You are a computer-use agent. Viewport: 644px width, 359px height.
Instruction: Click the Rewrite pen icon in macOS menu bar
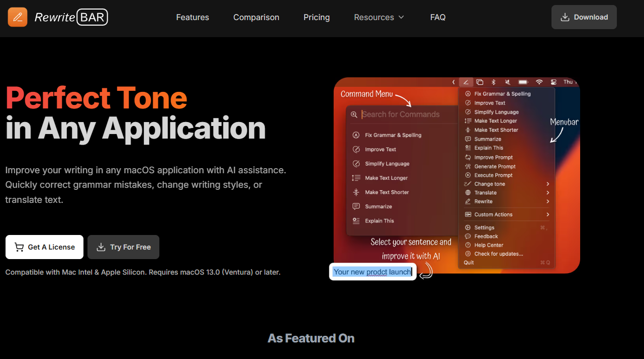pyautogui.click(x=466, y=82)
